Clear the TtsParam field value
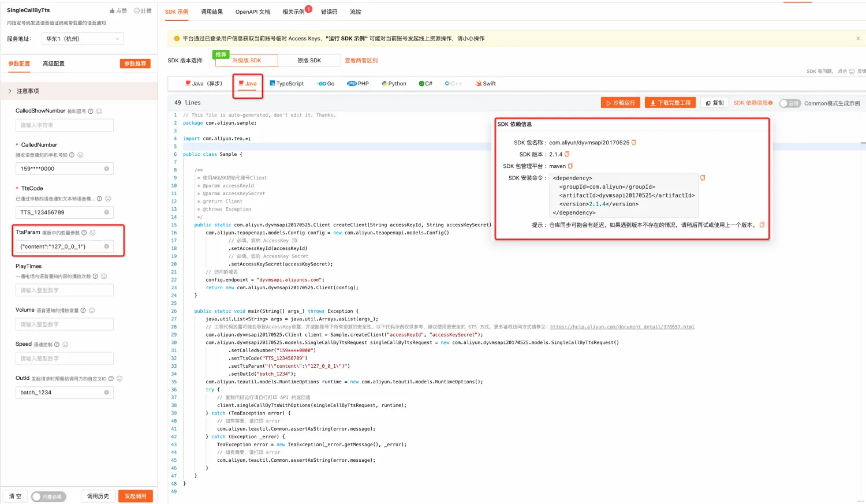Image resolution: width=866 pixels, height=504 pixels. pyautogui.click(x=107, y=247)
